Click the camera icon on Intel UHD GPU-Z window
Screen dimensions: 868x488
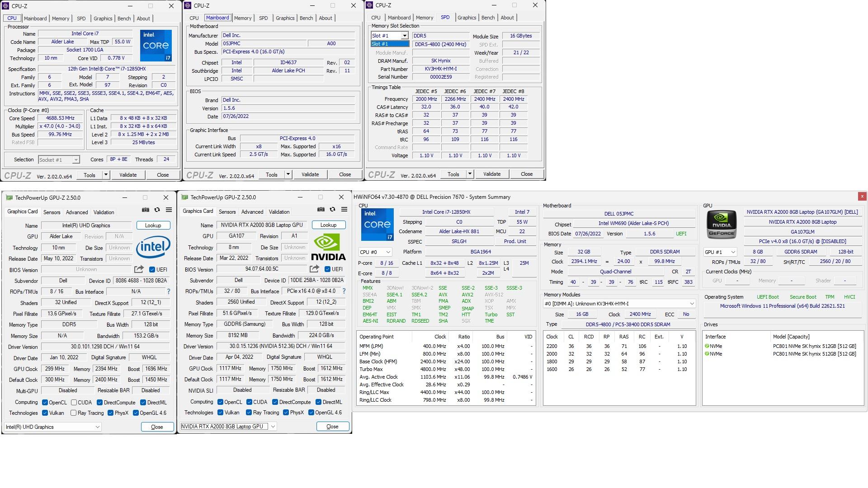pos(145,210)
